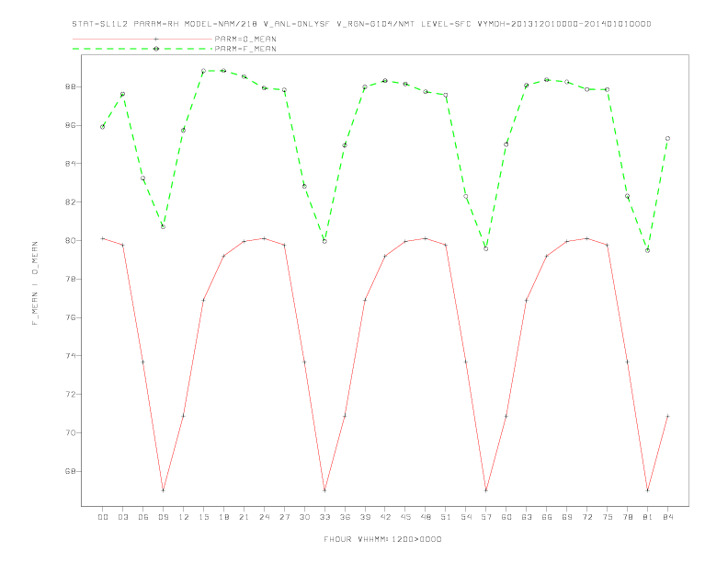The image size is (728, 563).
Task: Click the red O_MEAN minimum point above hour 33
Action: [x=324, y=490]
